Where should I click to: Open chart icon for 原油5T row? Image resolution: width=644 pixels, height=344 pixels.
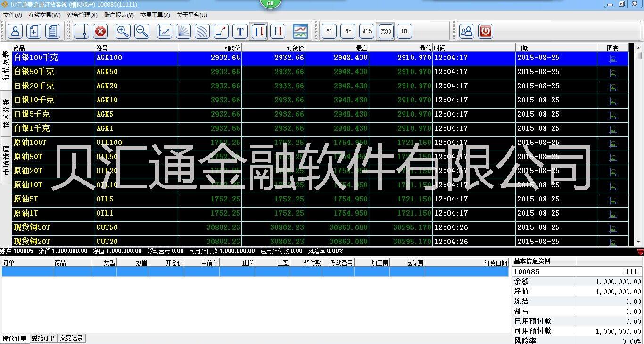[613, 200]
